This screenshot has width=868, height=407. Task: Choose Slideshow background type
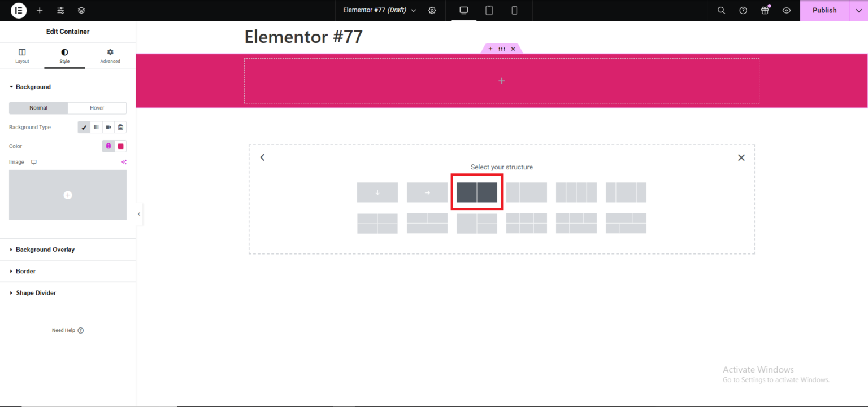click(x=120, y=128)
